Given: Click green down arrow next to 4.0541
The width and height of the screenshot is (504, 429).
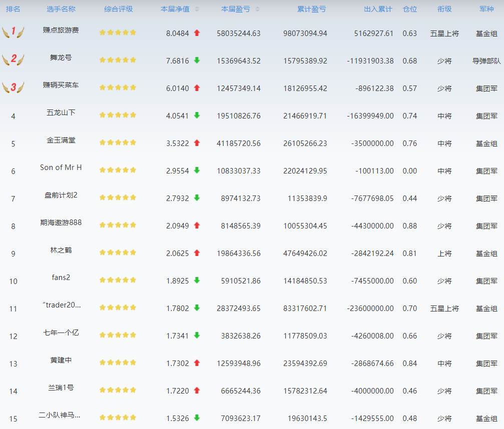Looking at the screenshot, I should click(197, 115).
